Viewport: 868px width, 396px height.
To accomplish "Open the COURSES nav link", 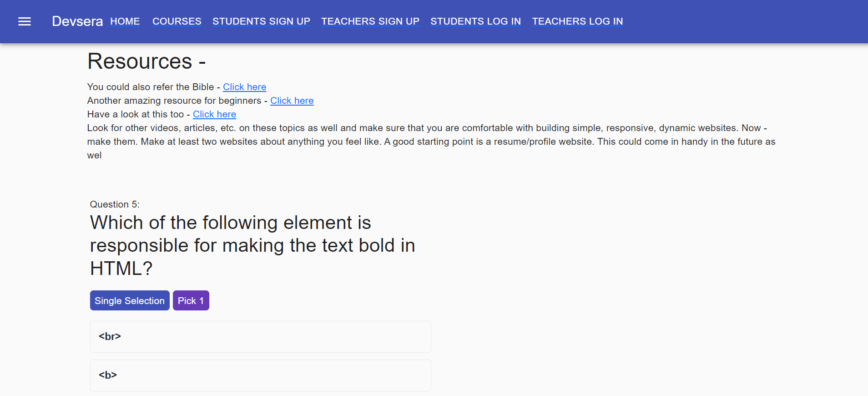I will point(177,21).
